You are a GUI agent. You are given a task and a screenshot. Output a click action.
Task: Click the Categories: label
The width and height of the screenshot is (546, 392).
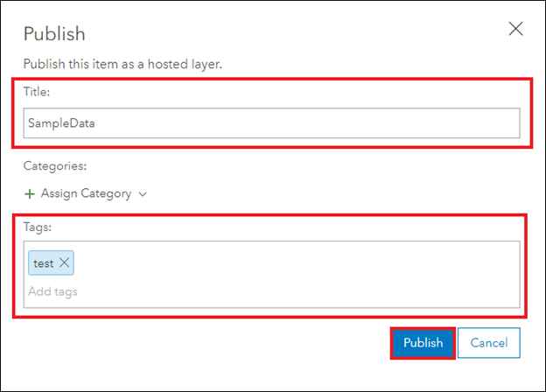point(55,165)
